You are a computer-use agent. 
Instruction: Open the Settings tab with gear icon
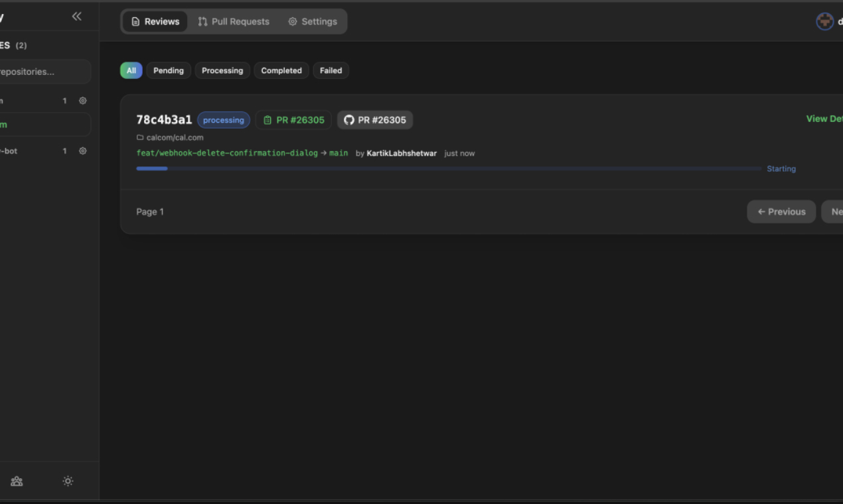(x=313, y=21)
